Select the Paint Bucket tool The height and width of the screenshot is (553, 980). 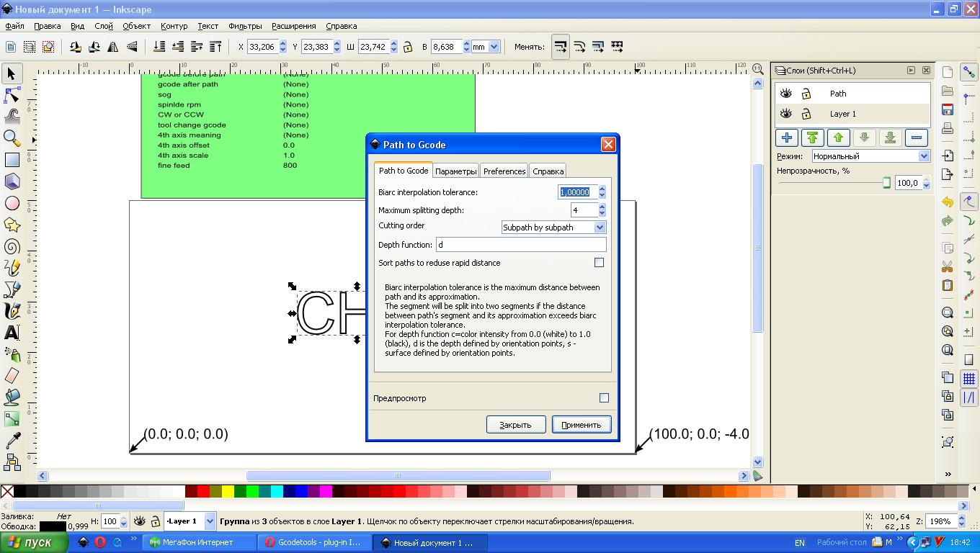click(12, 397)
